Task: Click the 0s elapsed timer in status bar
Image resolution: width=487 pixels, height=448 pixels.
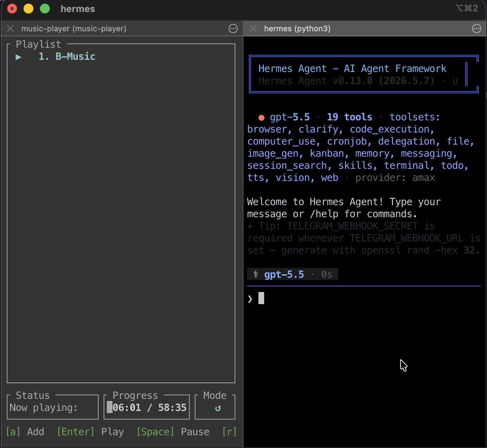Action: click(327, 274)
